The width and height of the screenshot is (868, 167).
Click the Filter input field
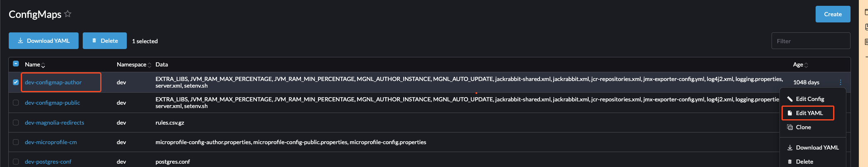811,41
